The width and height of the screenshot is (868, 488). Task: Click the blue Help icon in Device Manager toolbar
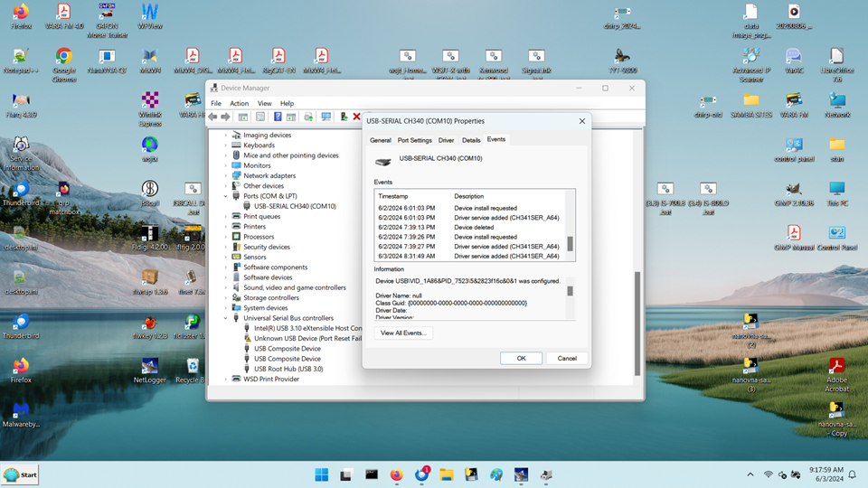[278, 117]
